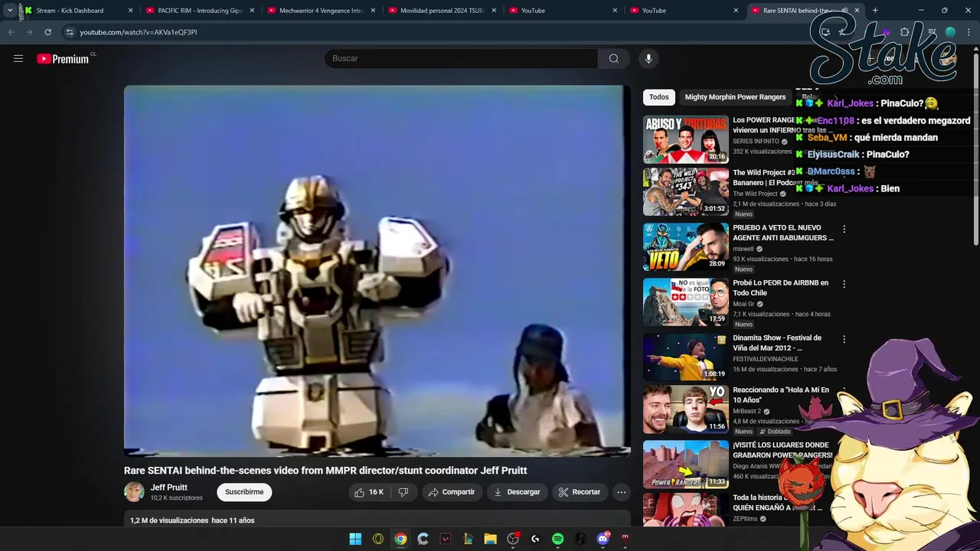Open tab search chevron in Chrome
The width and height of the screenshot is (980, 551).
[10, 11]
